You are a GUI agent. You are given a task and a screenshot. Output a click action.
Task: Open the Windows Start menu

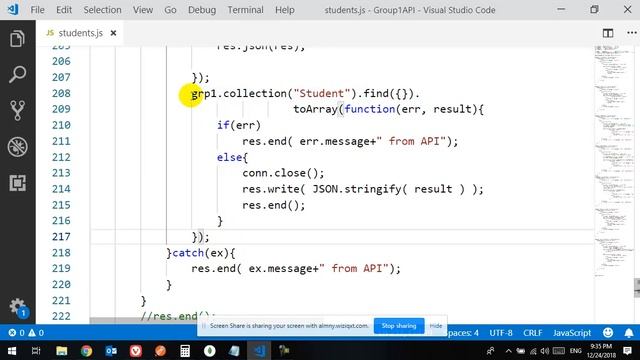tap(12, 351)
